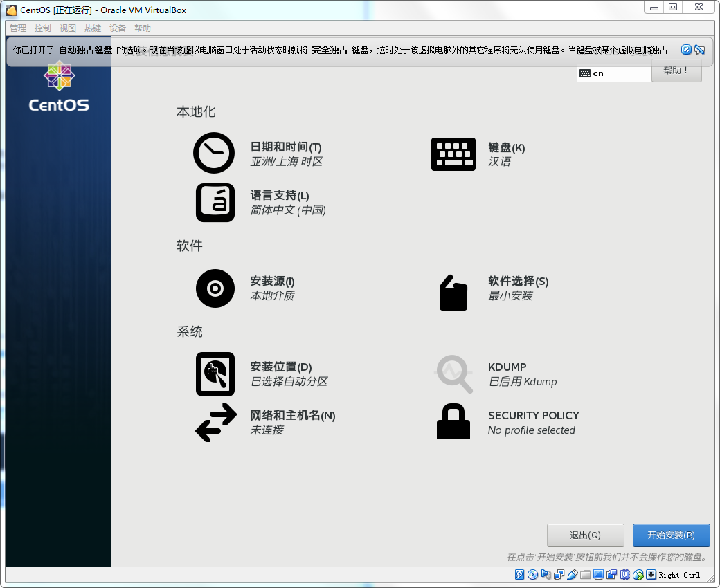Open the 视图 menu
The width and height of the screenshot is (720, 588).
coord(68,28)
